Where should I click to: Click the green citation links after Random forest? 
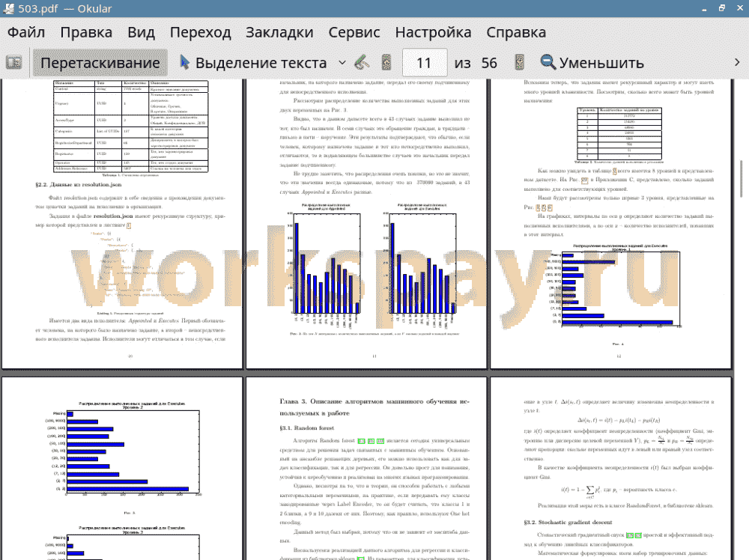pos(371,441)
